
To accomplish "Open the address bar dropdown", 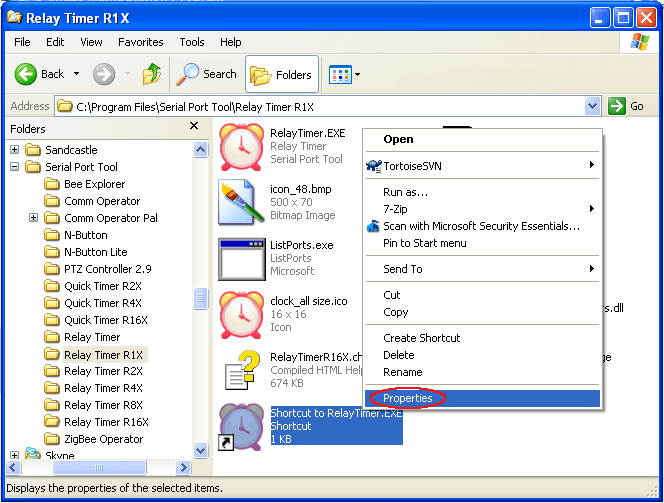I will tap(592, 106).
